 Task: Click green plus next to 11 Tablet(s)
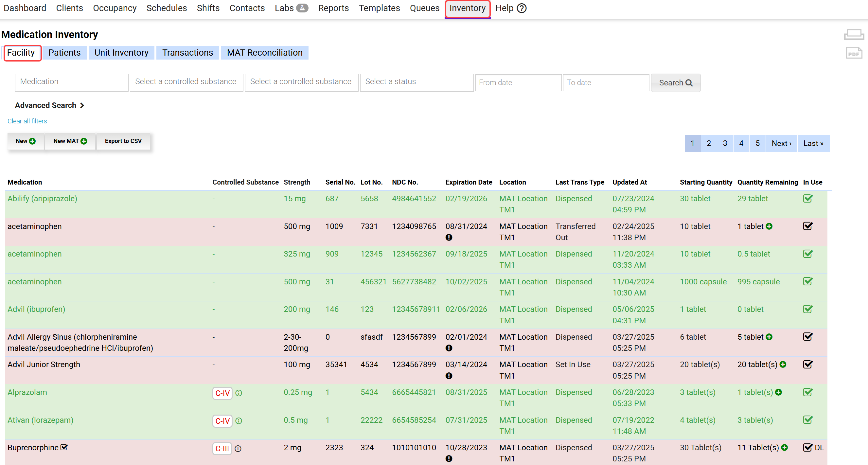[785, 447]
